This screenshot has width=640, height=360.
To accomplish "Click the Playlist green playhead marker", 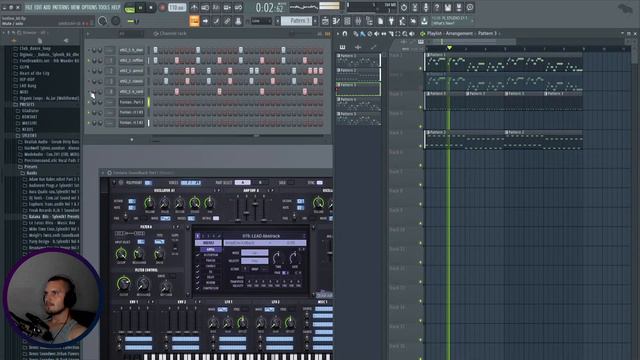I will (449, 48).
